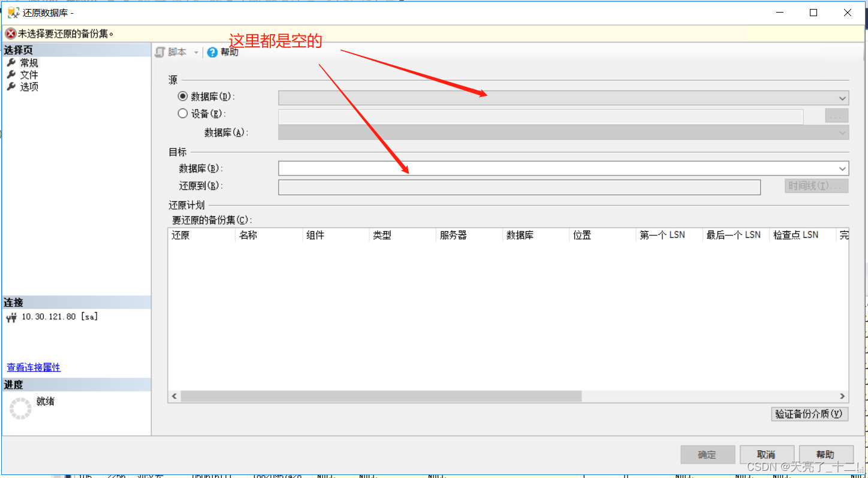Image resolution: width=868 pixels, height=478 pixels.
Task: Click the 帮助 button at bottom
Action: coord(825,455)
